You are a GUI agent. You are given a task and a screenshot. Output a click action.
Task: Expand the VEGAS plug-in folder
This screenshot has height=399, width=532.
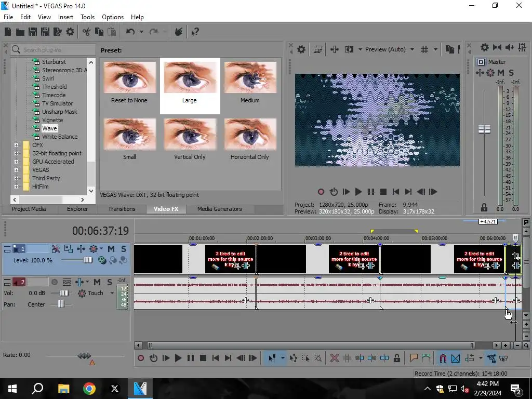pyautogui.click(x=16, y=170)
